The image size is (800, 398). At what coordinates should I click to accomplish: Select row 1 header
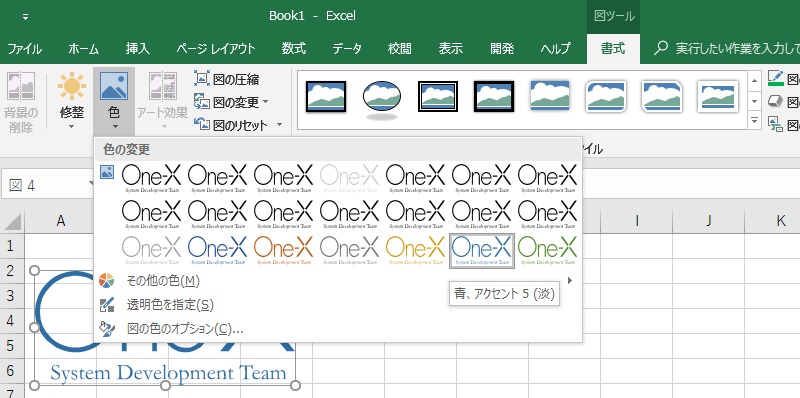pyautogui.click(x=12, y=245)
